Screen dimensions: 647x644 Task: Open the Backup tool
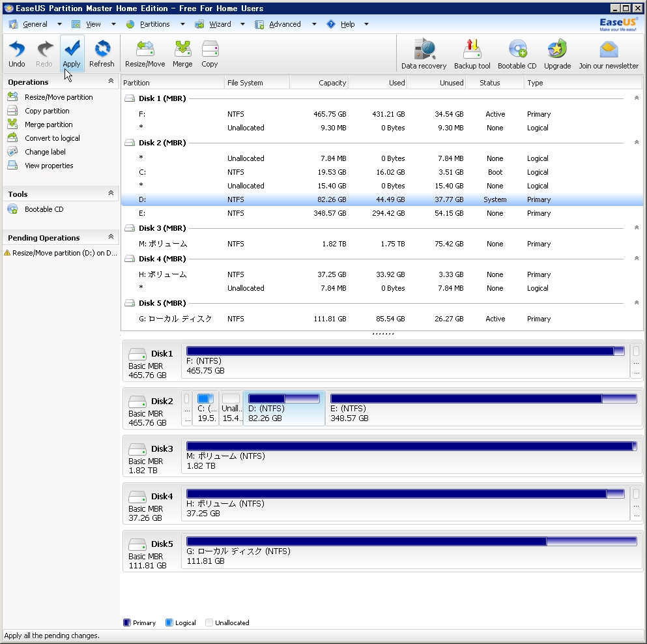pyautogui.click(x=472, y=54)
